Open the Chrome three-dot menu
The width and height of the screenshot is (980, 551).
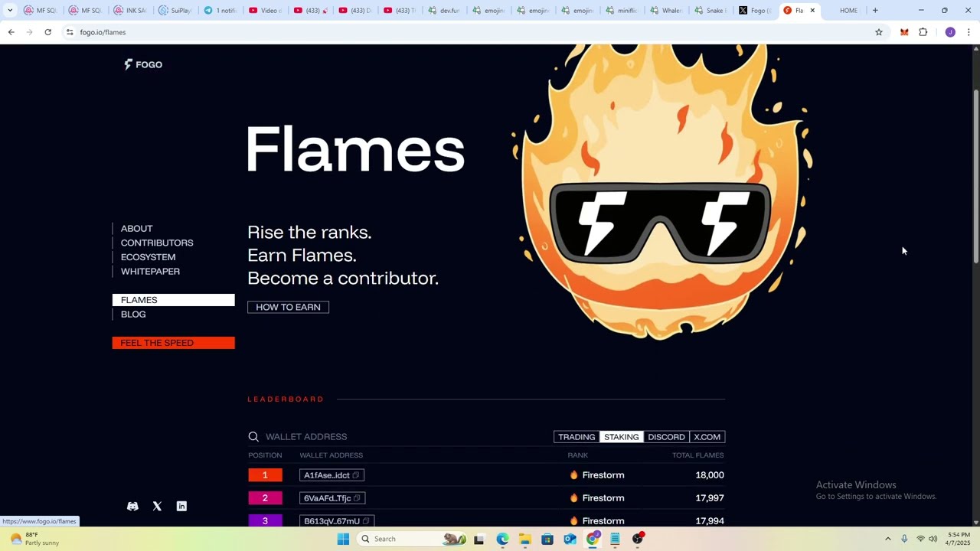point(969,32)
